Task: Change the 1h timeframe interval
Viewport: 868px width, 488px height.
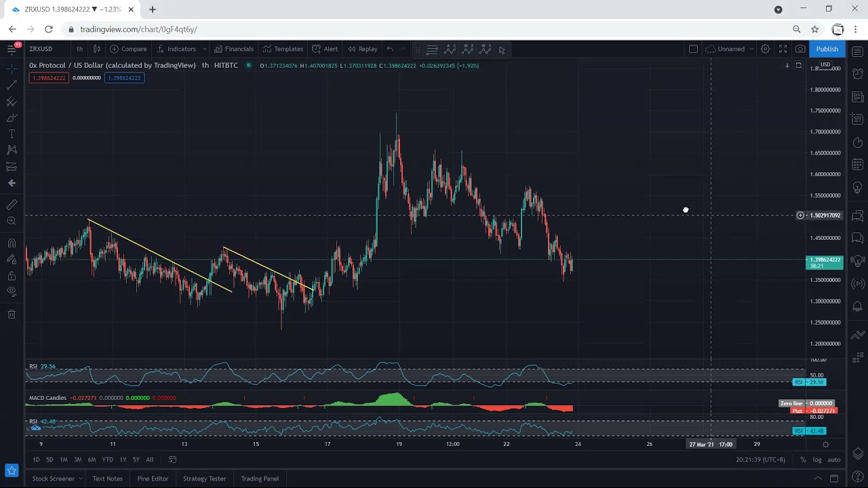Action: [x=79, y=49]
